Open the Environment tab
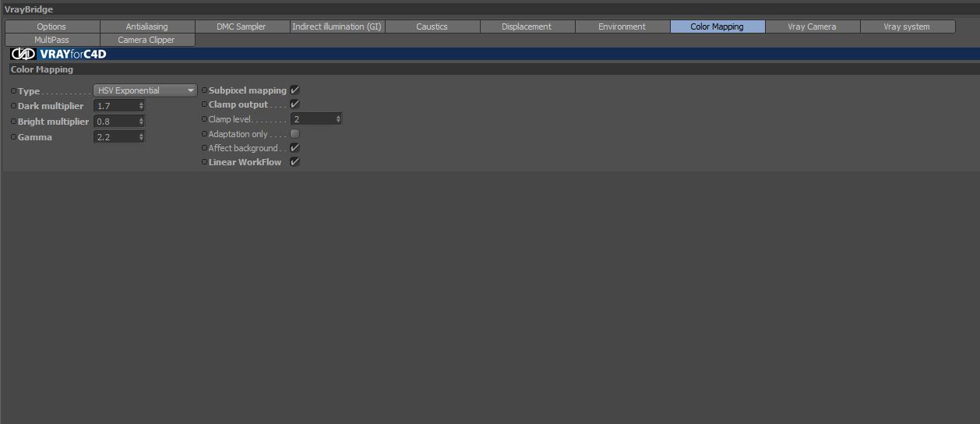 pyautogui.click(x=622, y=26)
